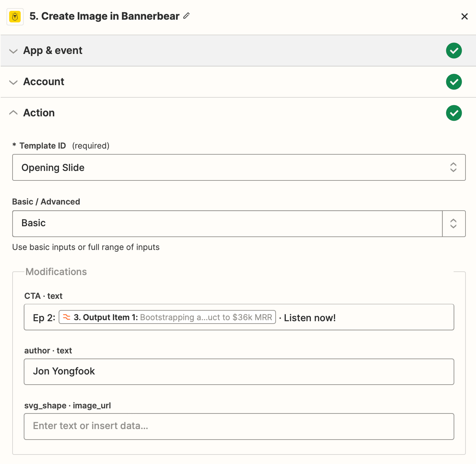Screen dimensions: 476x464
Task: Click the Bannerbear app icon
Action: pos(15,16)
